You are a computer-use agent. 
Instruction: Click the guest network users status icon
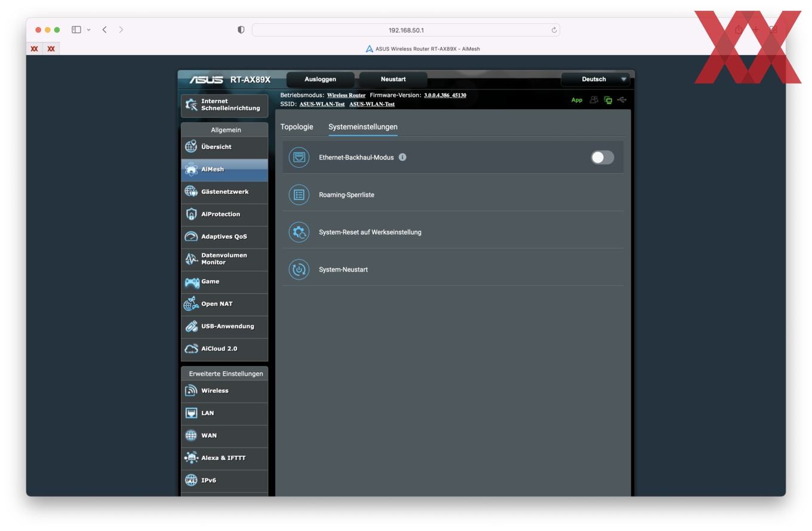click(x=593, y=100)
